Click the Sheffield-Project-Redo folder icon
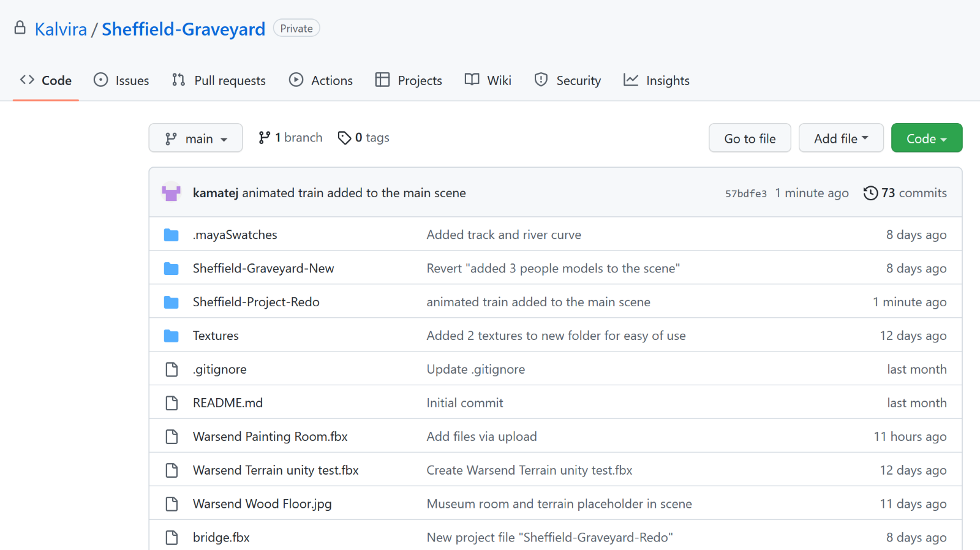 pos(171,303)
